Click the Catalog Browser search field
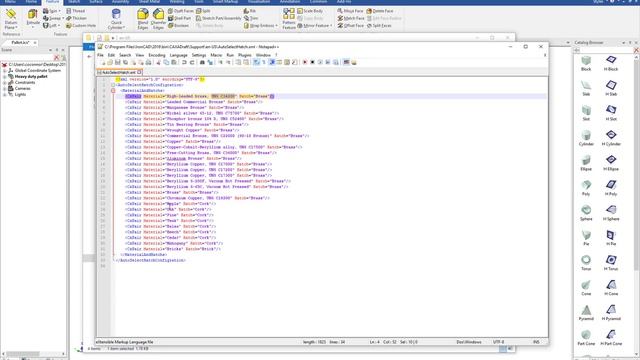Viewport: 640px width, 360px height. click(x=606, y=50)
